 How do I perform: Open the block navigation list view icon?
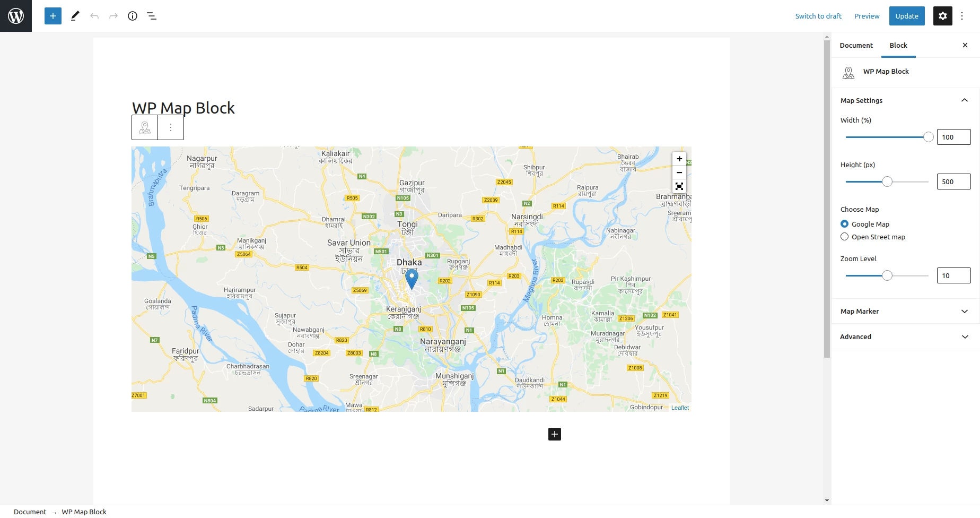tap(152, 16)
